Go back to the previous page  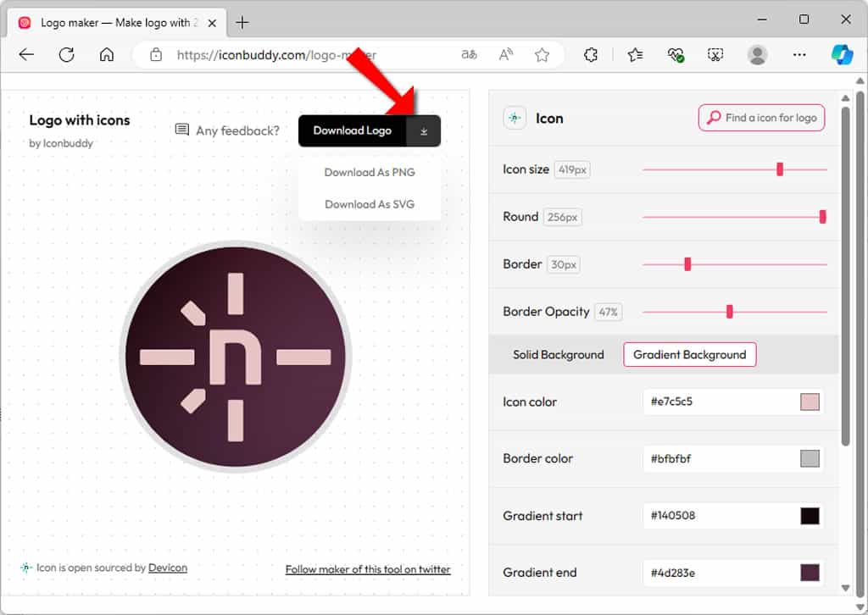pyautogui.click(x=26, y=55)
